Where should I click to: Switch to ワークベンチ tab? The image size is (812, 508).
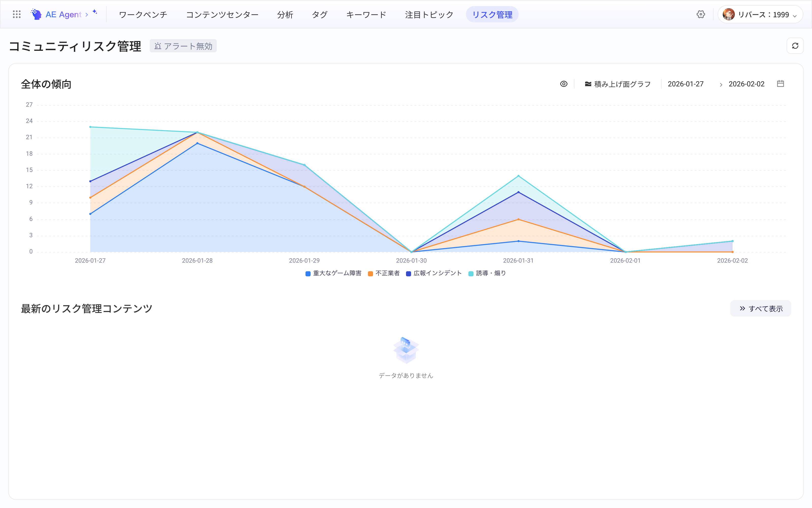[143, 14]
